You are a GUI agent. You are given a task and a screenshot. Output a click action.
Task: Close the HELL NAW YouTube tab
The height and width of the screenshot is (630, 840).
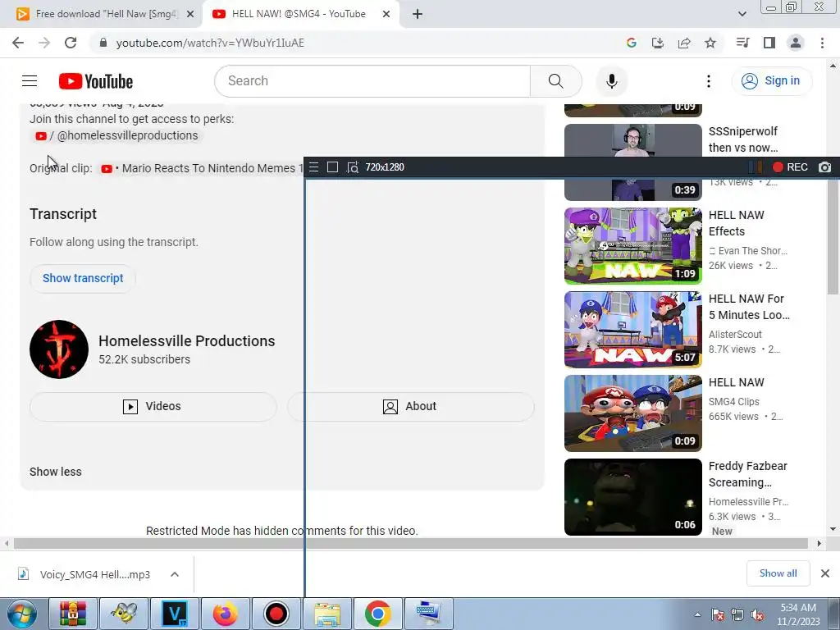click(386, 15)
